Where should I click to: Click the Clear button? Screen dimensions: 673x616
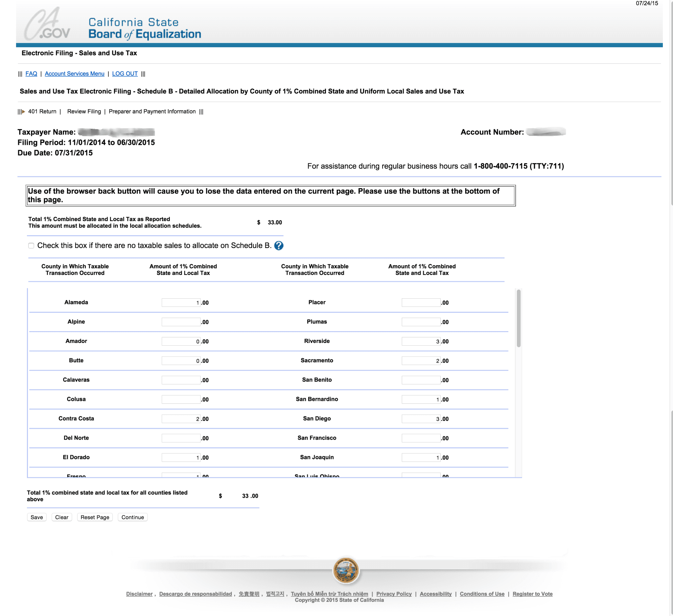click(x=62, y=517)
